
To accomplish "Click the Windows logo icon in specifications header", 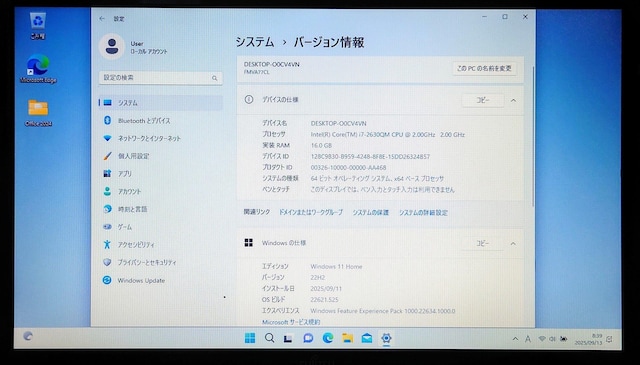I will pyautogui.click(x=249, y=243).
